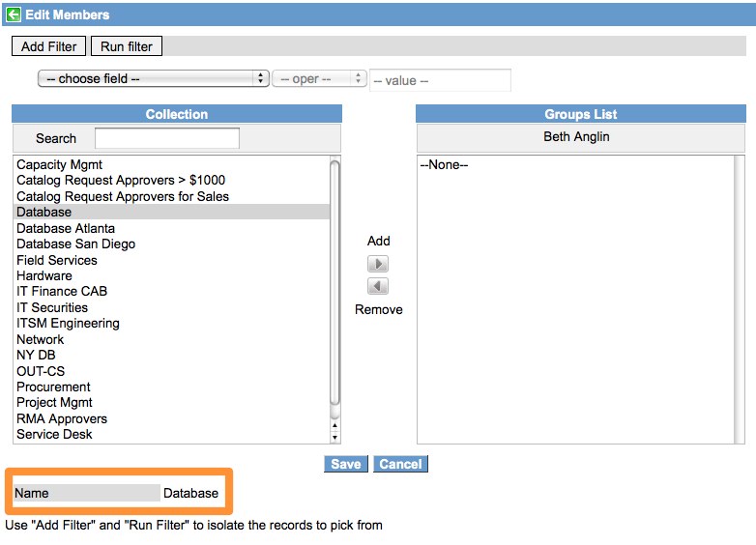Image resolution: width=756 pixels, height=545 pixels.
Task: Click the green back arrow icon
Action: [14, 14]
